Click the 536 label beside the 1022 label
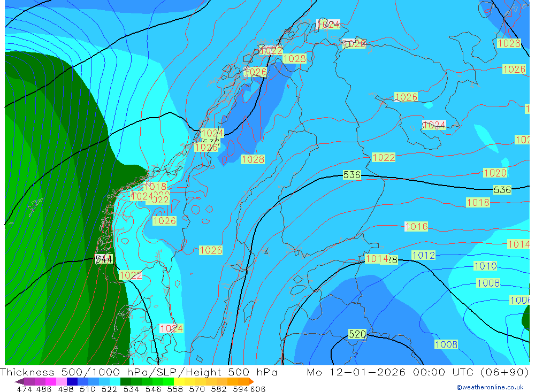Viewport: 535px width, 392px height. [x=351, y=175]
